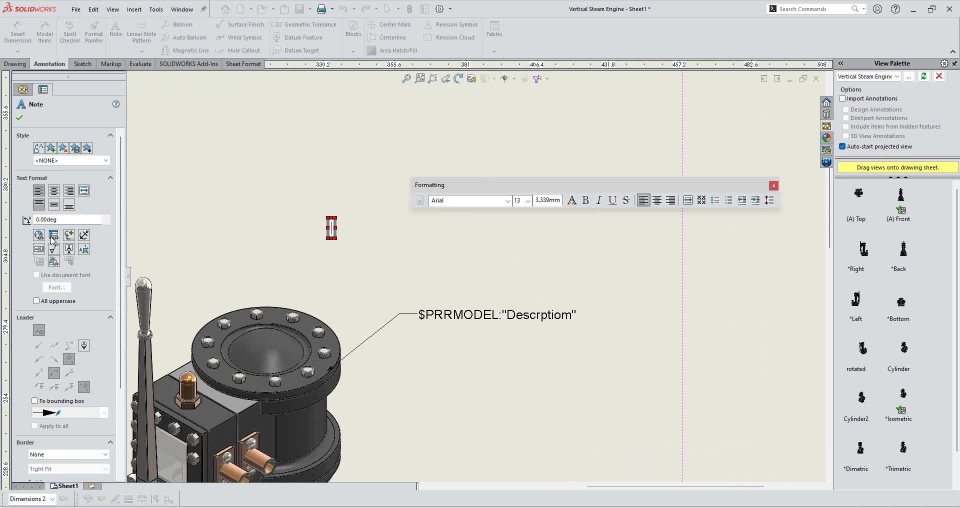Screen dimensions: 960x508
Task: Toggle To bounding box checkbox
Action: coord(35,401)
